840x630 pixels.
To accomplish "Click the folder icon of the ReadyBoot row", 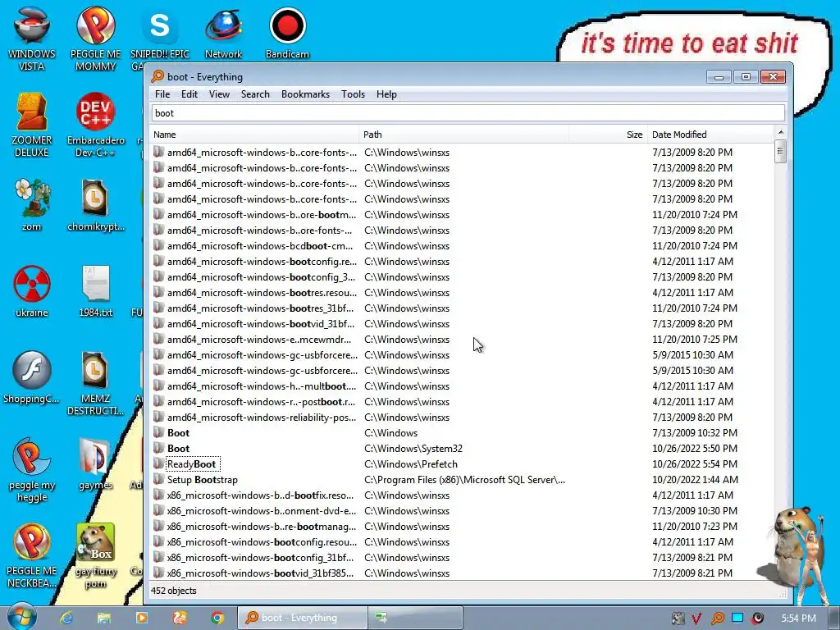I will pyautogui.click(x=158, y=463).
